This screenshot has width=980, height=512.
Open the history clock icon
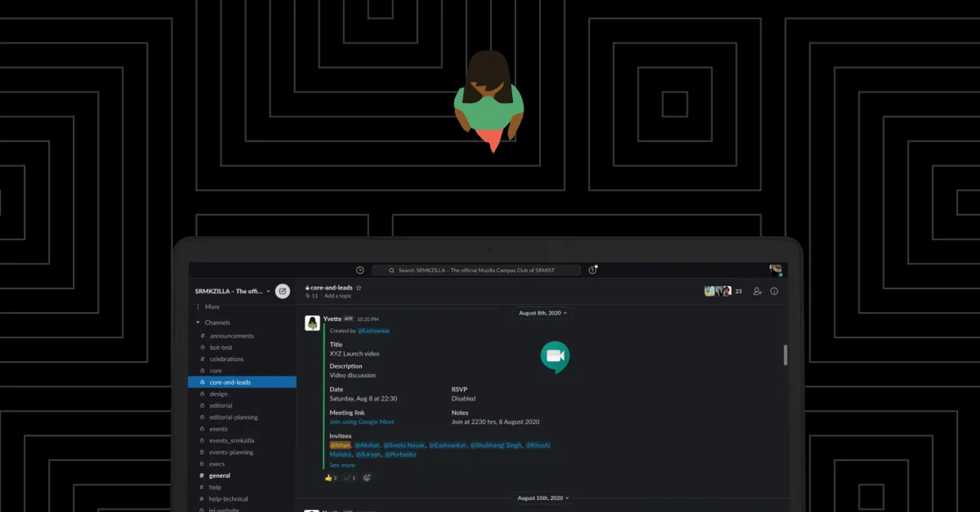tap(360, 270)
